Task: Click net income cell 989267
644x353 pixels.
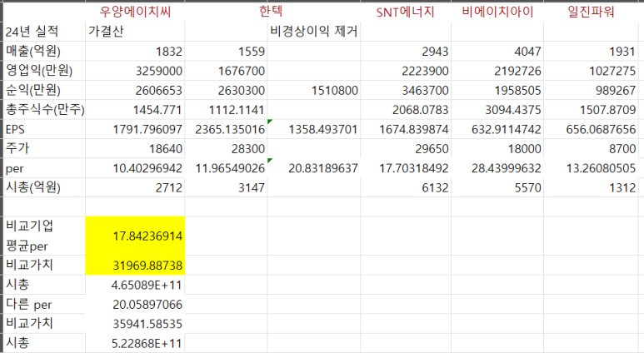Action: point(591,90)
